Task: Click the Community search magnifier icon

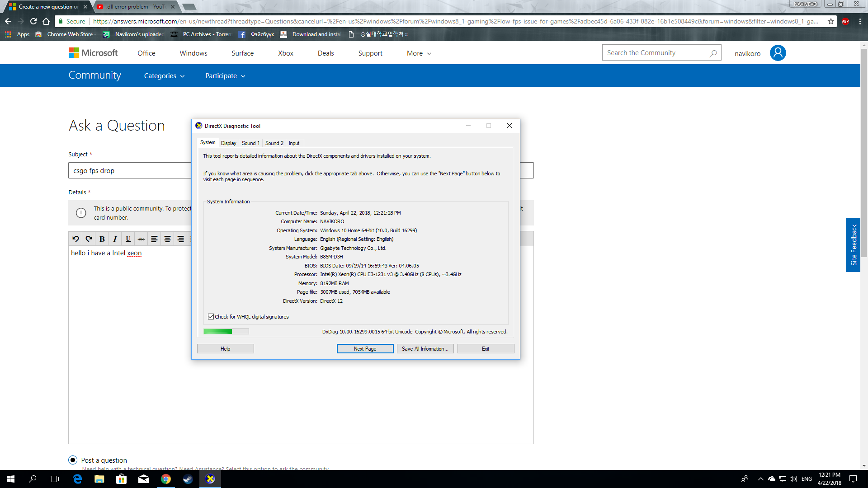Action: [713, 53]
